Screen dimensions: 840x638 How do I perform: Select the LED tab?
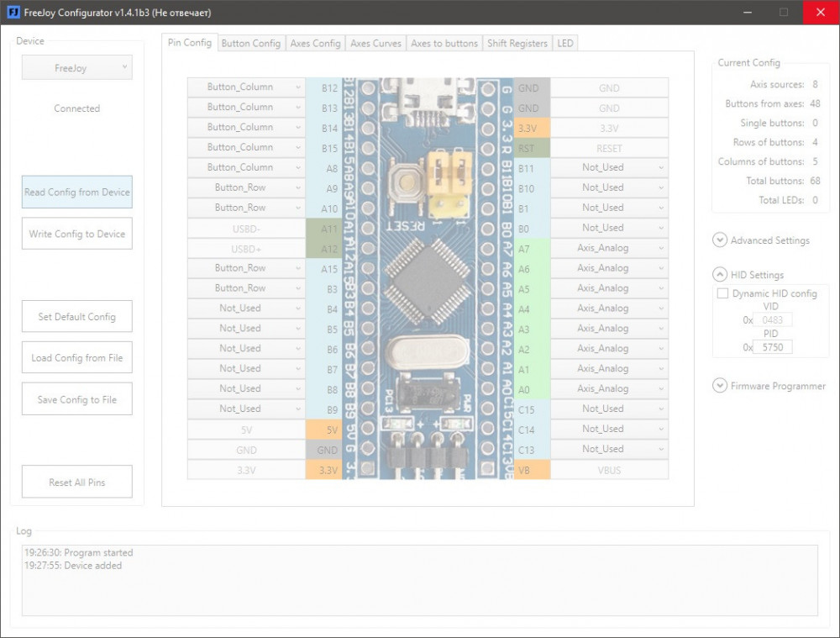[565, 43]
